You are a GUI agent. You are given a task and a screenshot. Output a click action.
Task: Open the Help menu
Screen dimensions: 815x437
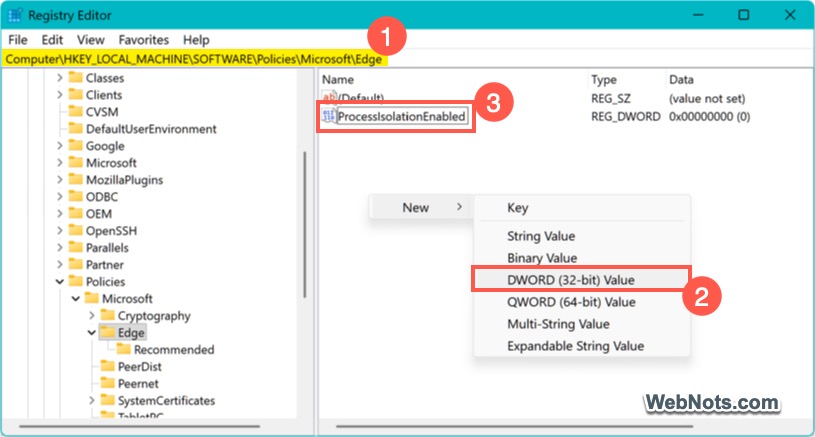(196, 40)
